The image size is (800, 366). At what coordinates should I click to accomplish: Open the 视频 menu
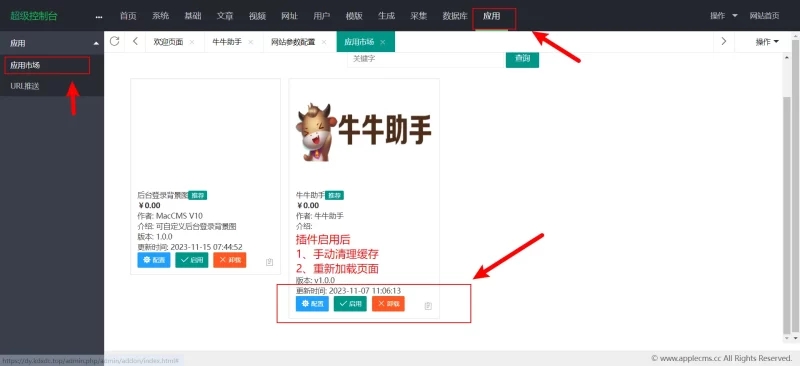[257, 16]
